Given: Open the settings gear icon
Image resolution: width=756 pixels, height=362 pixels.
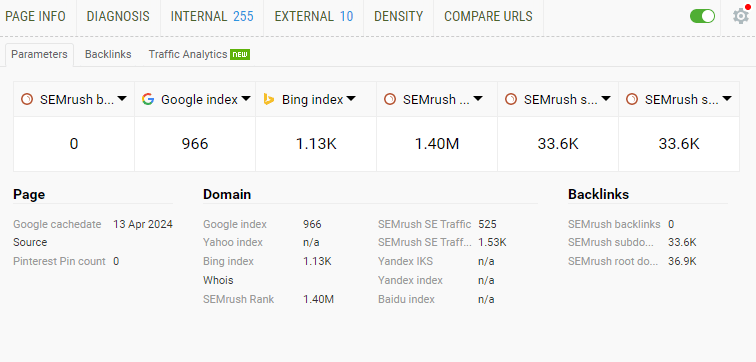Looking at the screenshot, I should click(x=741, y=16).
